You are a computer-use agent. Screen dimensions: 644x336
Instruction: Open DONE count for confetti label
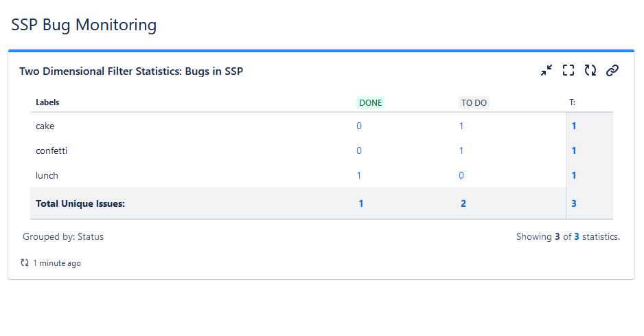[359, 150]
